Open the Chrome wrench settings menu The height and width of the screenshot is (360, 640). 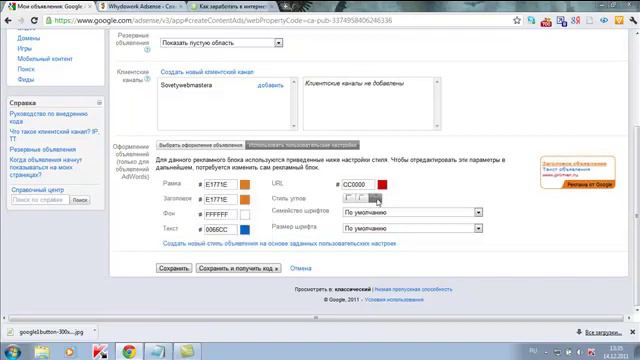[633, 20]
